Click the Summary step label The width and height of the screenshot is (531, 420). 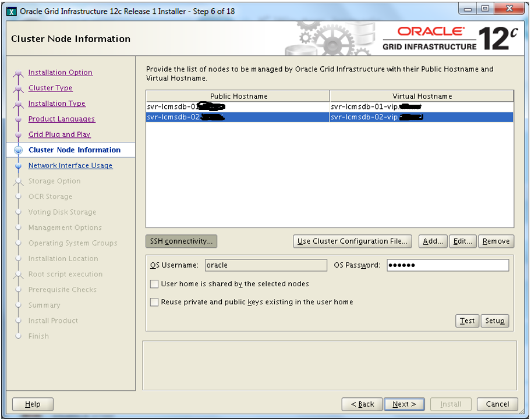[x=44, y=305]
